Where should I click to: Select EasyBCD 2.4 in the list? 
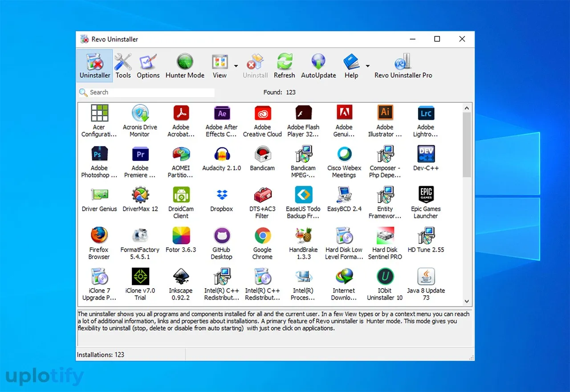(x=344, y=200)
